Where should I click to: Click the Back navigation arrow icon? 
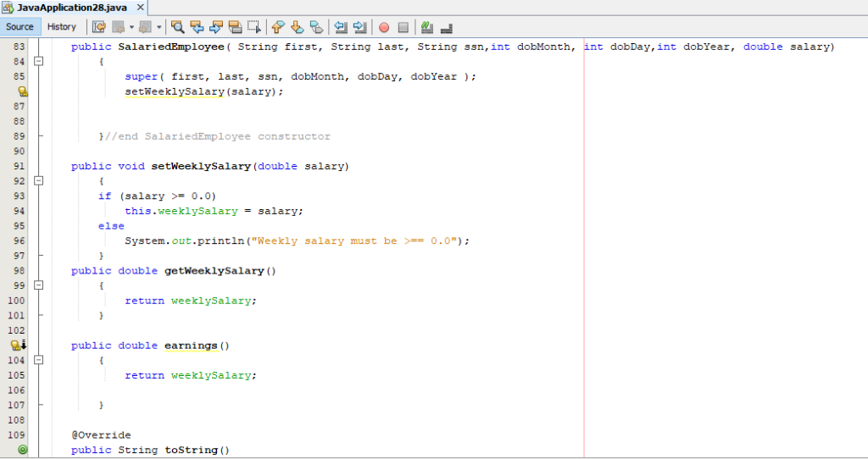[119, 26]
